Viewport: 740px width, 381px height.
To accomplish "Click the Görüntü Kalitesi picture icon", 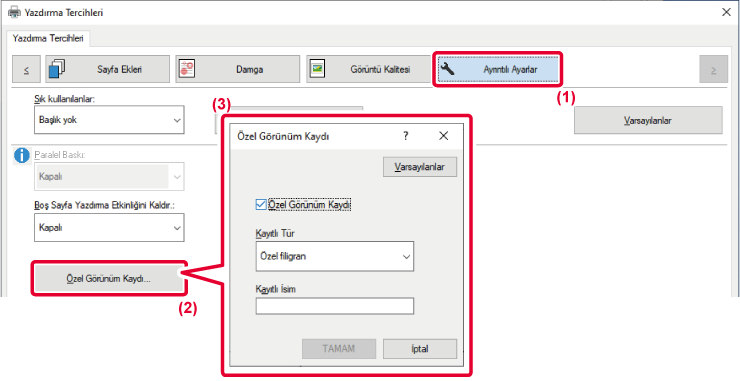I will pyautogui.click(x=317, y=69).
